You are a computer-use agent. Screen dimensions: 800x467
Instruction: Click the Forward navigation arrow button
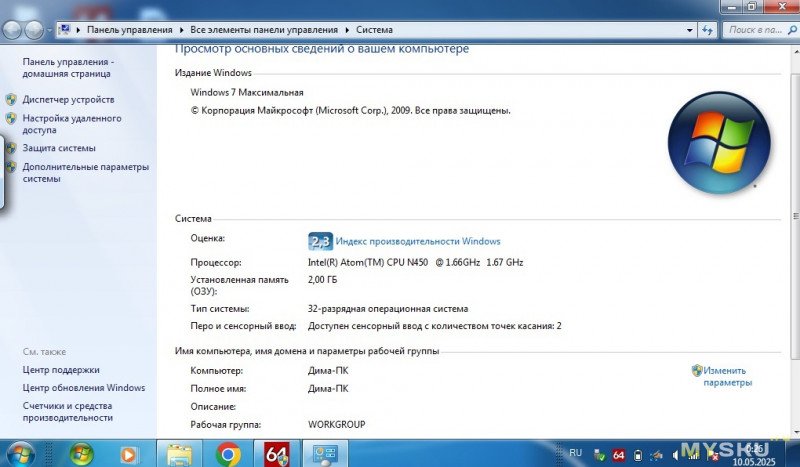(34, 30)
